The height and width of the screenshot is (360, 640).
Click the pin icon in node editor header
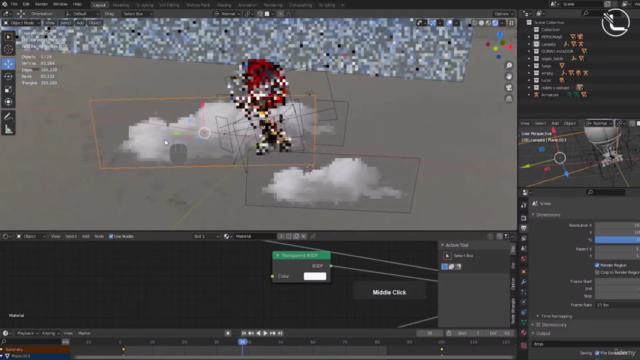[x=313, y=236]
